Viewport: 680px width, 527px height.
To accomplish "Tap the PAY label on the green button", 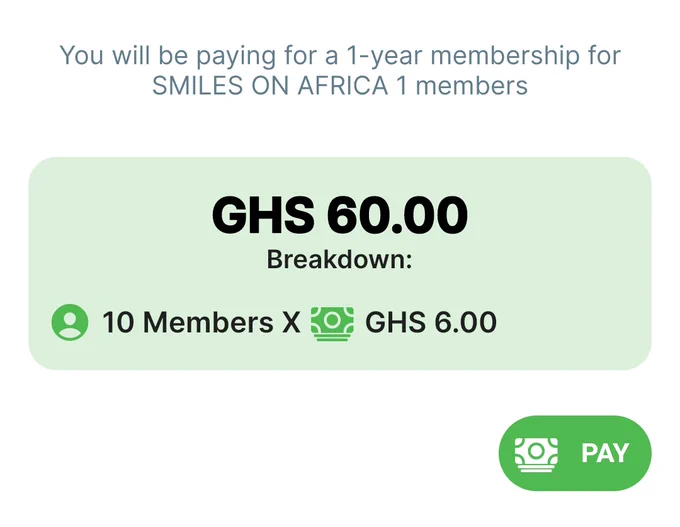I will pyautogui.click(x=605, y=453).
